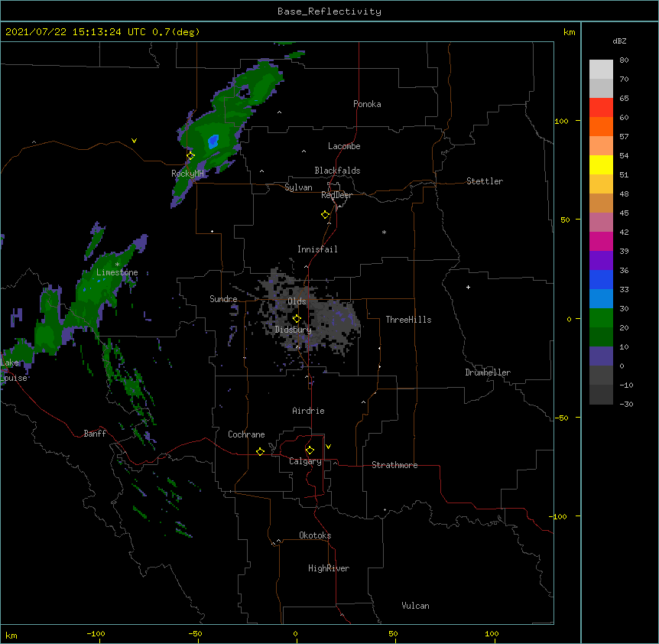Click the -10 value in dBZ legend

pos(626,385)
